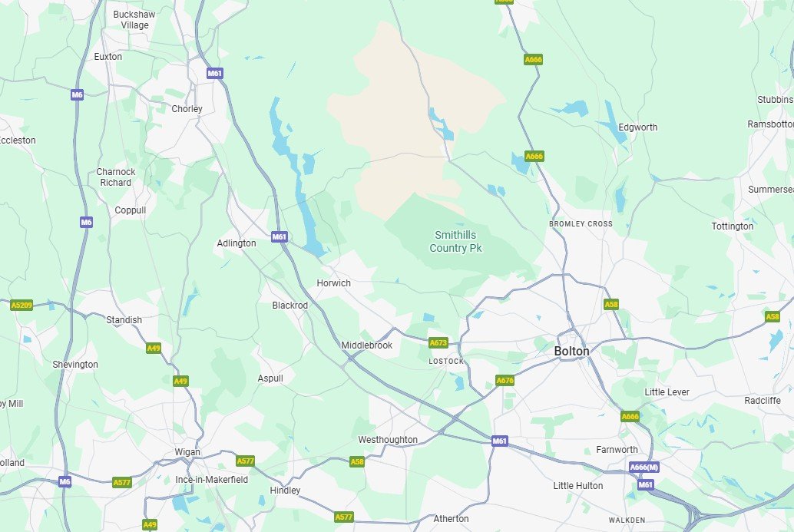Select the A5209 road badge

pyautogui.click(x=22, y=306)
